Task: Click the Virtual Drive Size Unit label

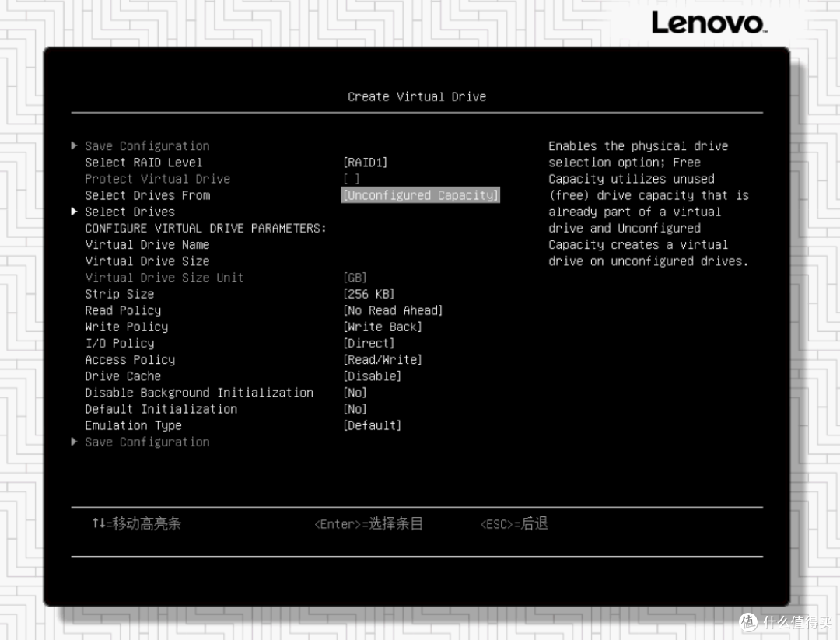Action: pos(164,278)
